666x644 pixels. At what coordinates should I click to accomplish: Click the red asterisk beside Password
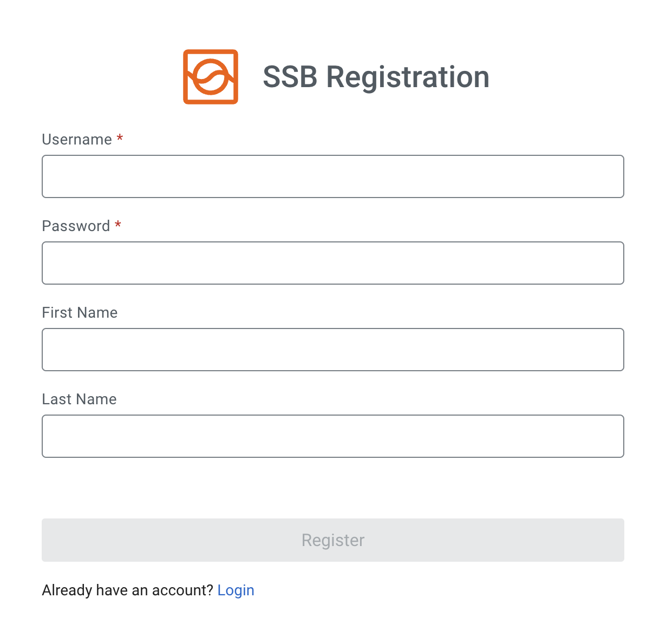point(118,225)
